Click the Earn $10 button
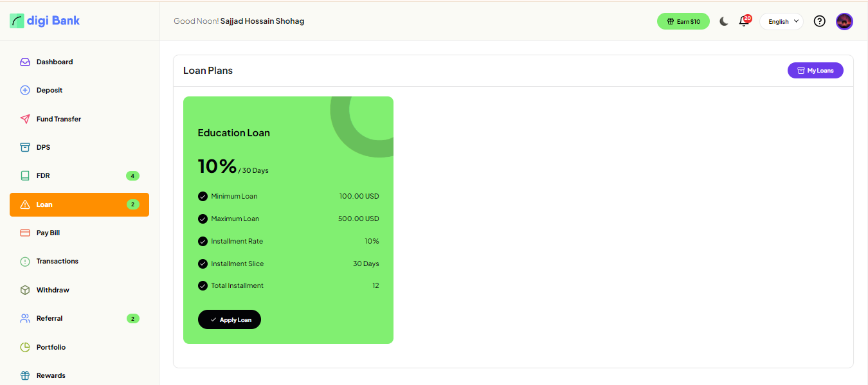The image size is (868, 385). coord(683,21)
